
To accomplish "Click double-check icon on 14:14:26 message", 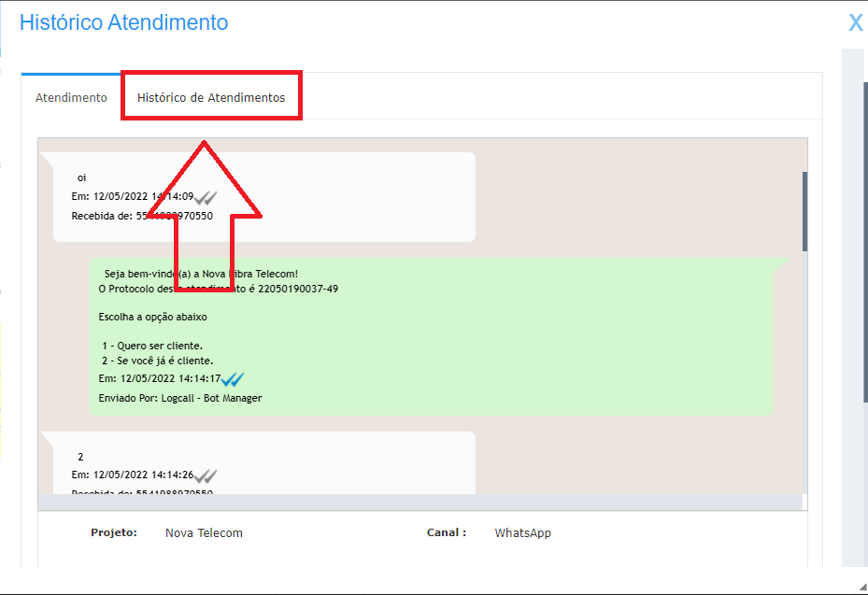I will [x=206, y=475].
